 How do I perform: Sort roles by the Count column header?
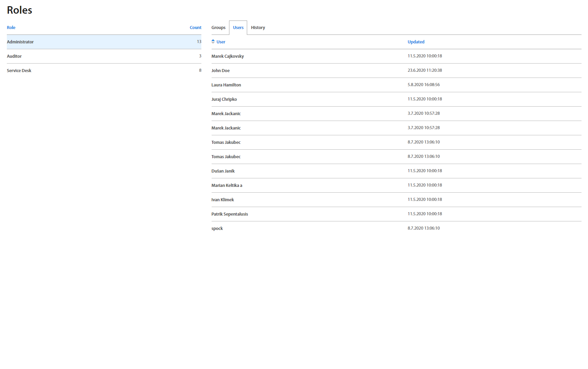(x=195, y=28)
